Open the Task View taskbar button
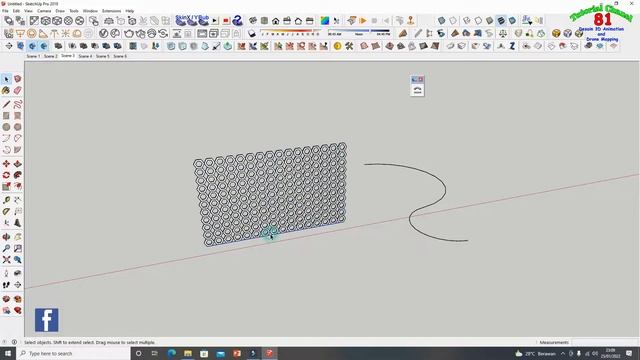This screenshot has height=360, width=640. click(x=155, y=353)
